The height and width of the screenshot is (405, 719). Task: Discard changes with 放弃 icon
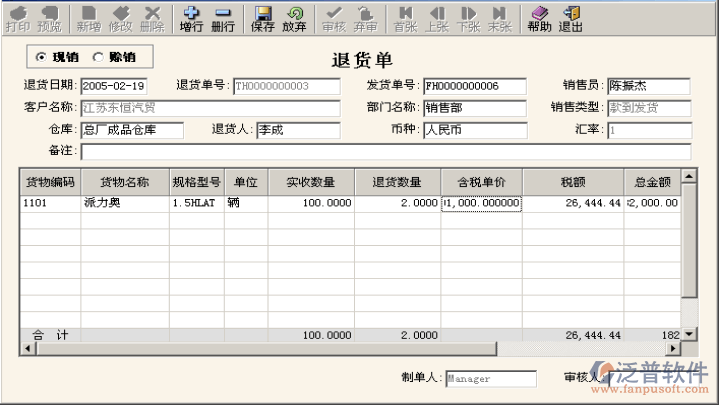[294, 18]
